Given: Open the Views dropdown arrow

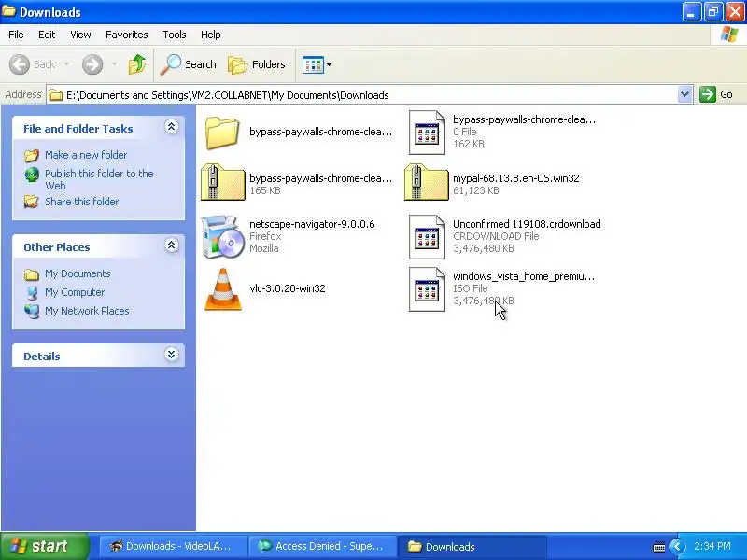Looking at the screenshot, I should [x=330, y=64].
